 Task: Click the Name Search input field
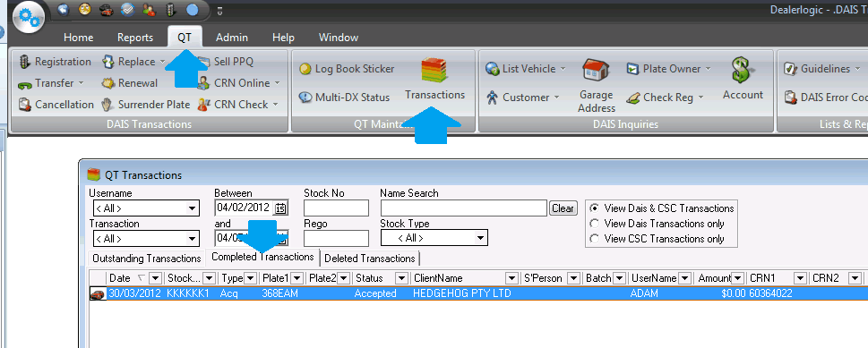coord(464,208)
